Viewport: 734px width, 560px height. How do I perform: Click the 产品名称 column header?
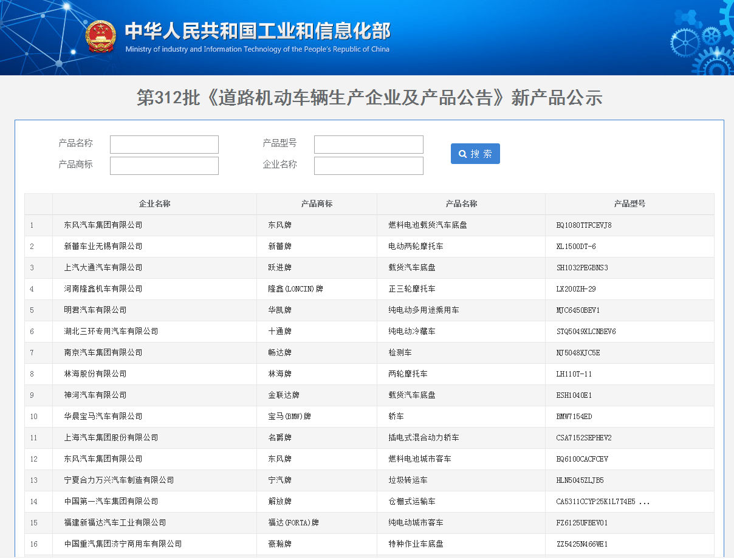pos(461,204)
